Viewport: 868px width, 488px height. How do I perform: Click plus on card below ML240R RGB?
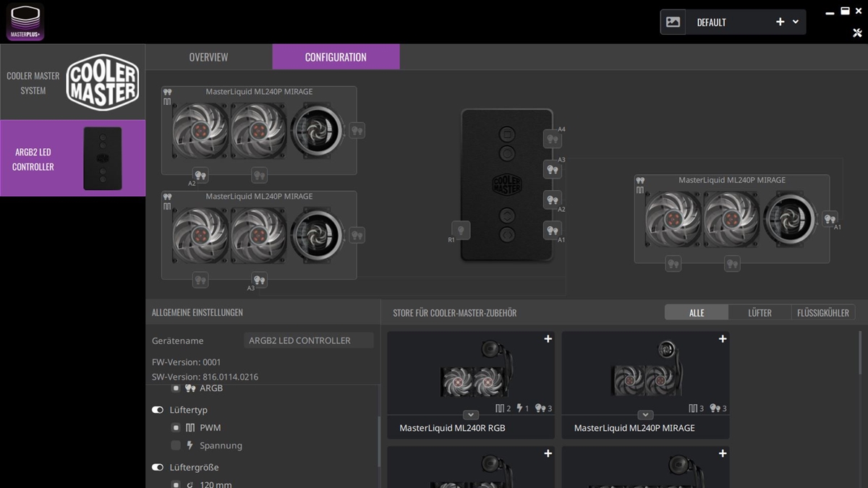pos(548,453)
